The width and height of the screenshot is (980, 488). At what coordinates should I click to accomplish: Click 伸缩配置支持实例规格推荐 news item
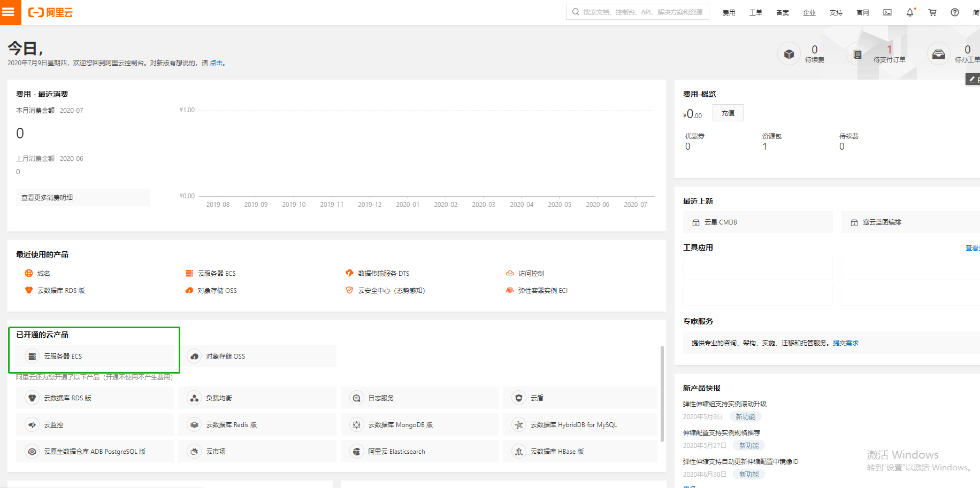[722, 433]
